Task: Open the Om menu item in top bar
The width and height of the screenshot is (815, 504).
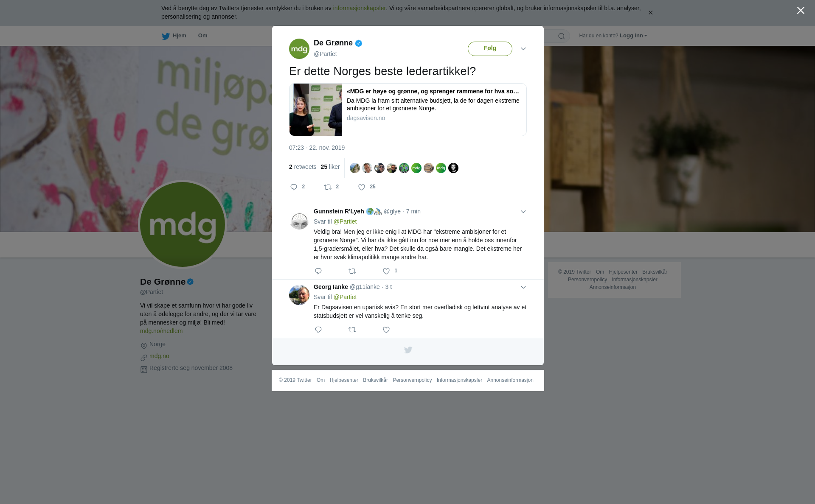Action: 203,36
